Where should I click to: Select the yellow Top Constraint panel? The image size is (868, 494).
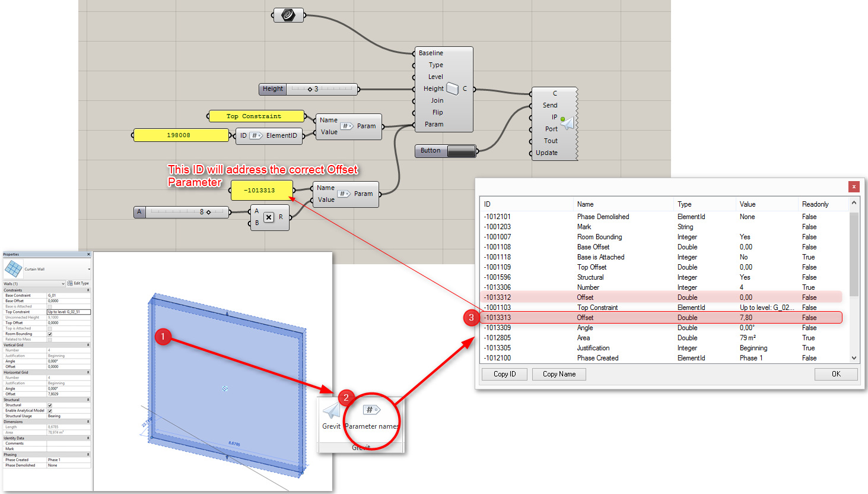[x=256, y=116]
